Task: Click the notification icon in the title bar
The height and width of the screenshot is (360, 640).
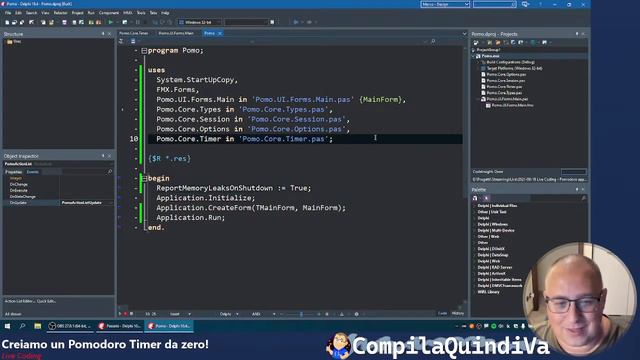Action: [526, 4]
